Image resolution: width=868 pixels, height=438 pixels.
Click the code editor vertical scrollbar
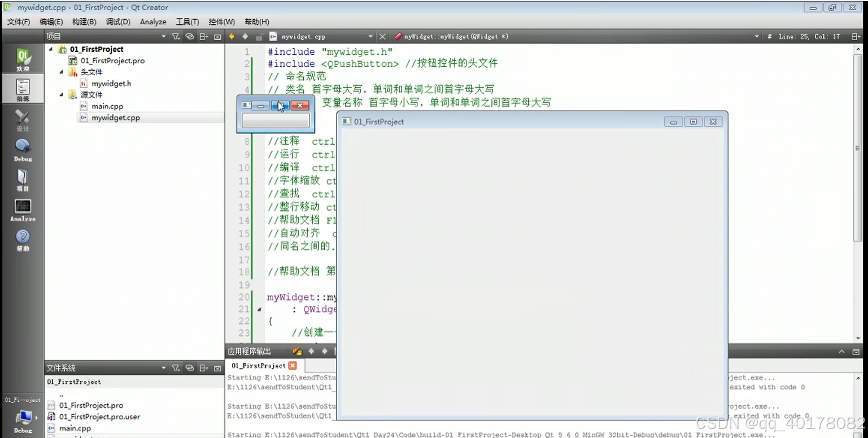tap(857, 147)
